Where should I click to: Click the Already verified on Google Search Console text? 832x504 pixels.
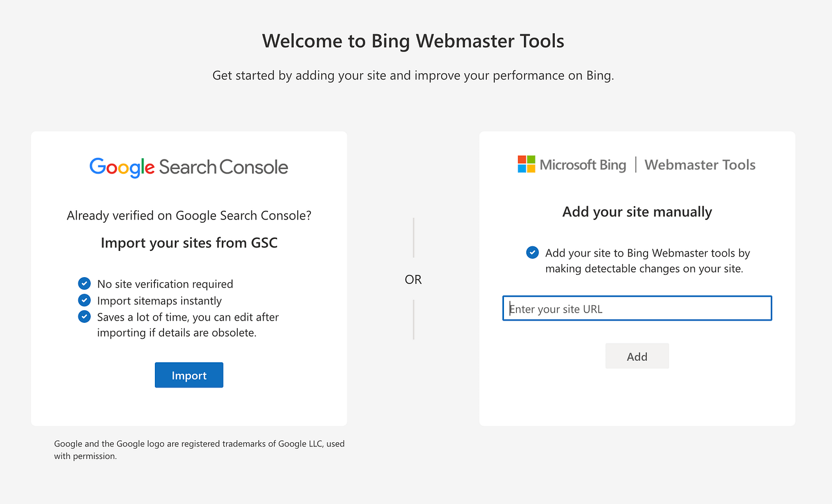point(189,215)
